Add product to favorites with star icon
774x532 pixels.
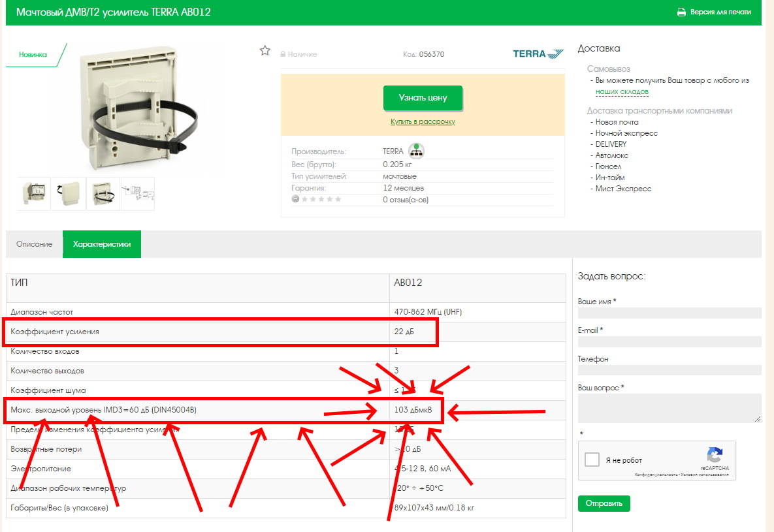[265, 50]
